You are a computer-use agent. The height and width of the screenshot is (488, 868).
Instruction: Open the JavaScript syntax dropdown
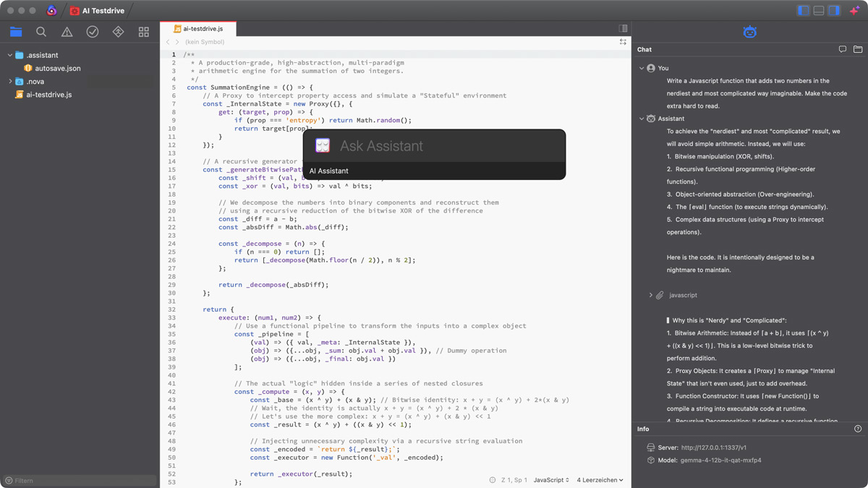pos(551,480)
